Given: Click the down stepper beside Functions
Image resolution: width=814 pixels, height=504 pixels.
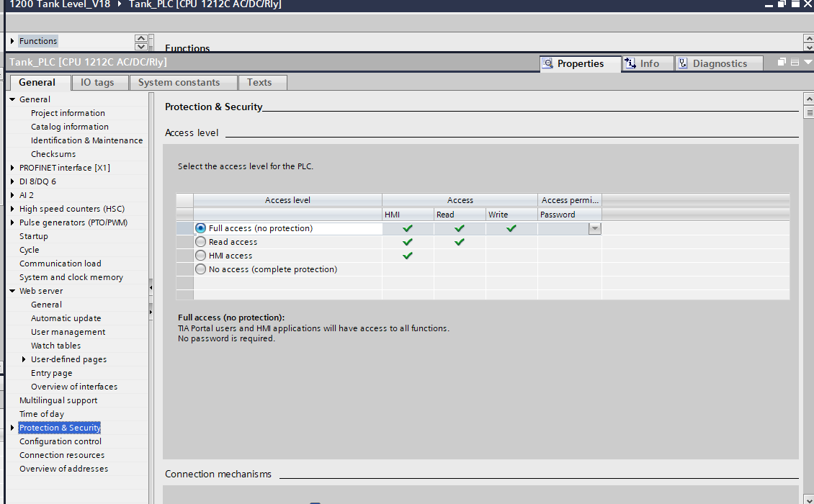Looking at the screenshot, I should (x=140, y=46).
